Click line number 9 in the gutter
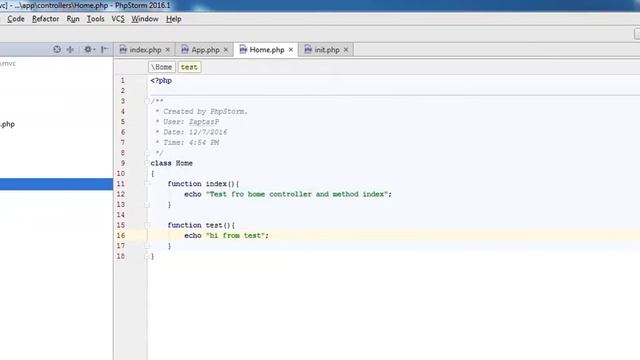The height and width of the screenshot is (360, 640). pyautogui.click(x=122, y=163)
